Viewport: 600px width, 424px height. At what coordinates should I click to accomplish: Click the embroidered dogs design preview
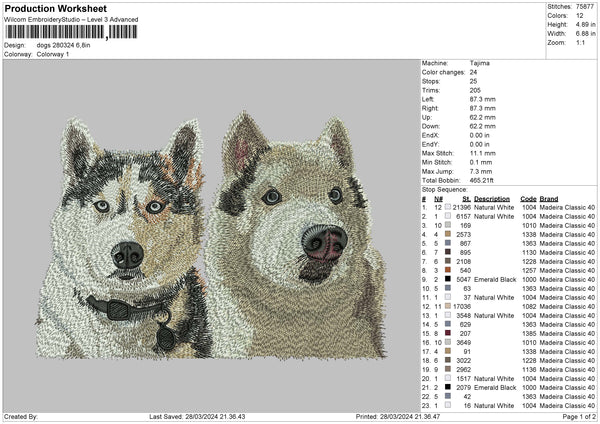coord(210,235)
